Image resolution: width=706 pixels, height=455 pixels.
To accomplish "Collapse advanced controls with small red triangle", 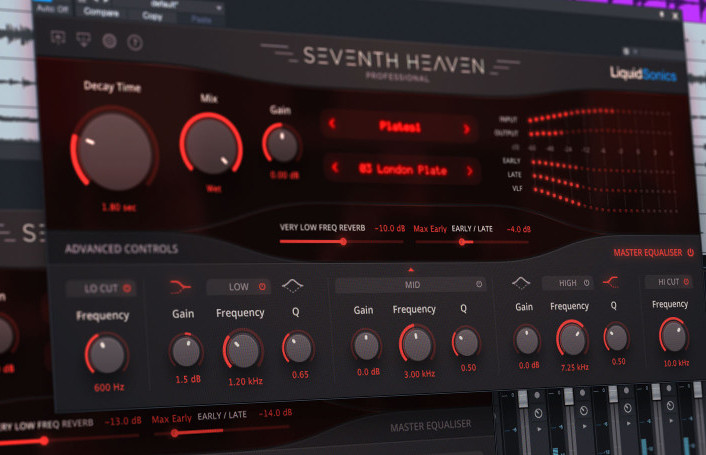I will [x=411, y=270].
